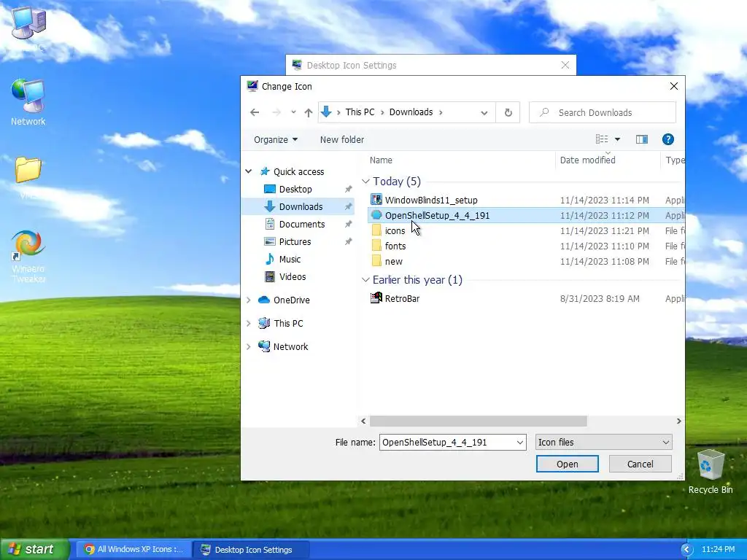
Task: Collapse the Today (5) group
Action: [x=365, y=182]
